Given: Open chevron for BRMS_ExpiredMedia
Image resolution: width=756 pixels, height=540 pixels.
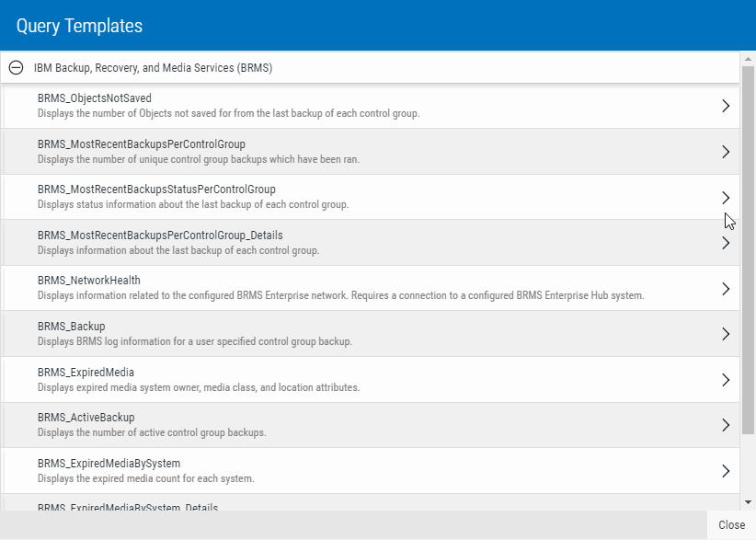Looking at the screenshot, I should click(726, 380).
